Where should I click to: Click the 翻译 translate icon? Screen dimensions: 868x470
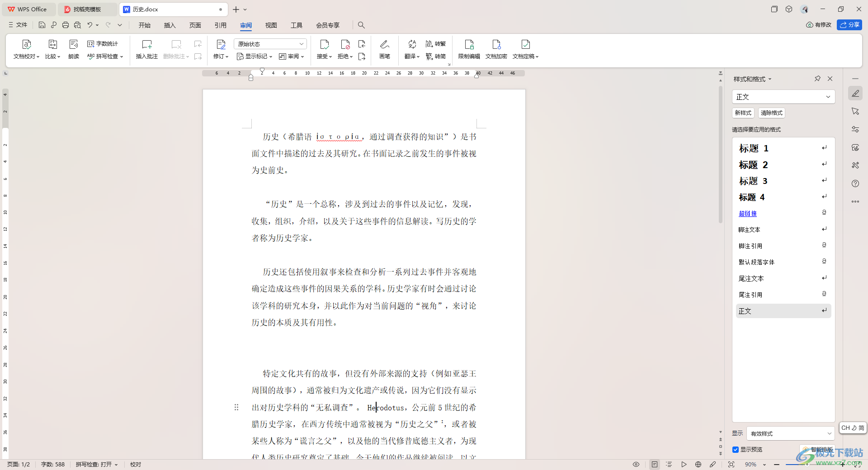[x=412, y=44]
